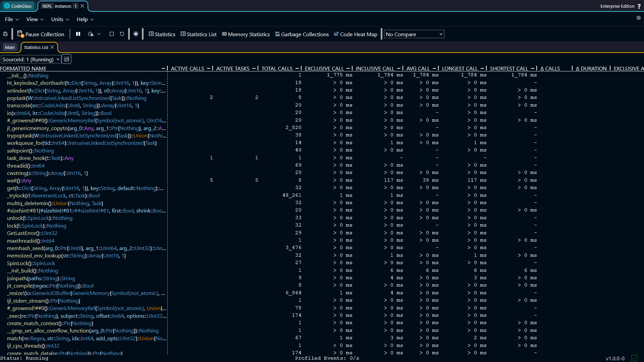Click the square stop icon

point(112,34)
